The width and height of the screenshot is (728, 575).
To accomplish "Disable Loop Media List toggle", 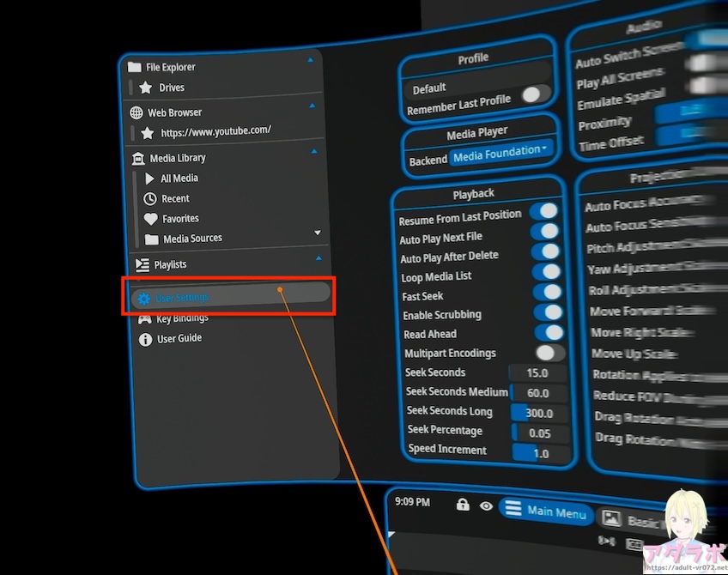I will (545, 273).
